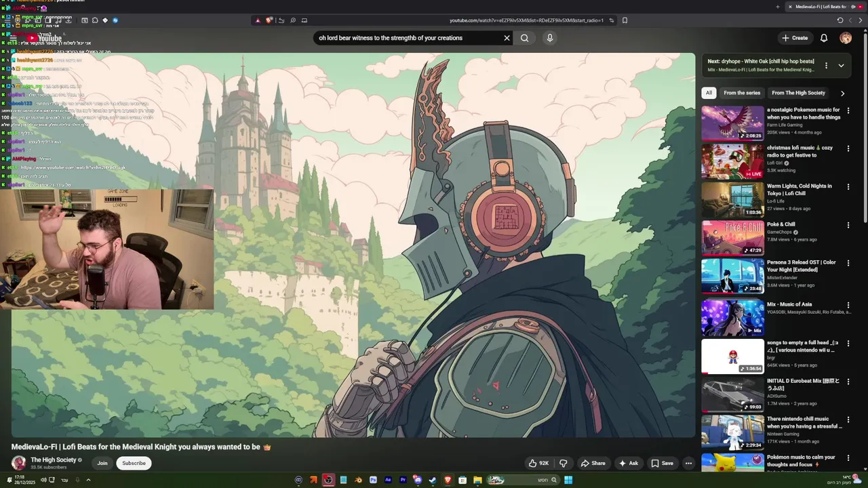The height and width of the screenshot is (488, 868).
Task: Open options for nostalgic Pokemon music video
Action: click(x=848, y=110)
